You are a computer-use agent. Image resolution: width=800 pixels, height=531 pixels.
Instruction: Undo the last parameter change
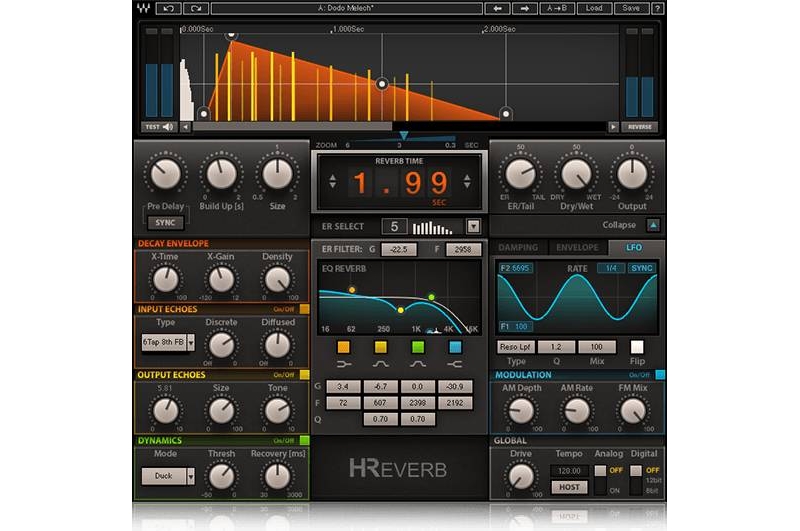(168, 8)
